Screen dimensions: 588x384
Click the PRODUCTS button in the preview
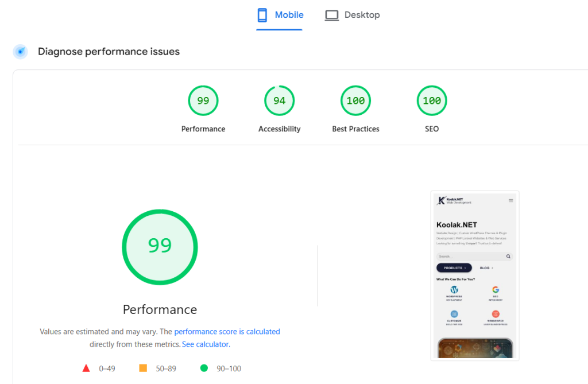tap(454, 267)
